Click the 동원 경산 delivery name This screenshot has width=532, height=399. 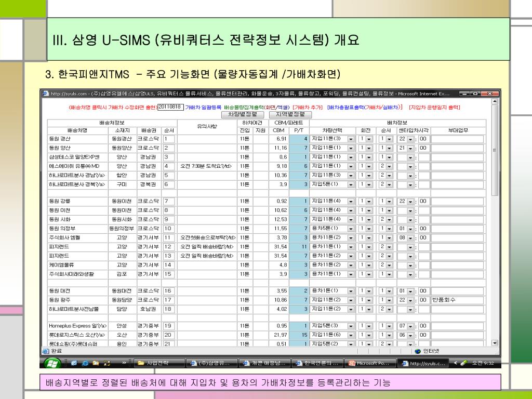click(59, 139)
